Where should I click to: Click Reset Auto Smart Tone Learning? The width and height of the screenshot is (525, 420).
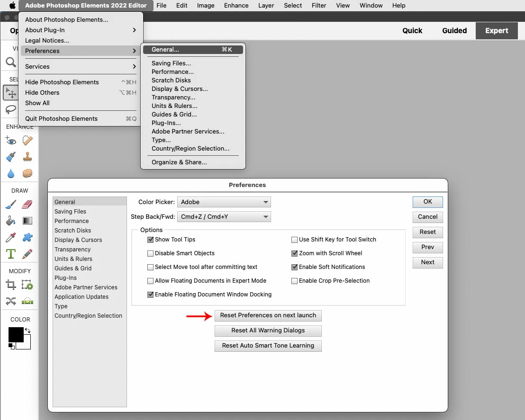tap(268, 346)
